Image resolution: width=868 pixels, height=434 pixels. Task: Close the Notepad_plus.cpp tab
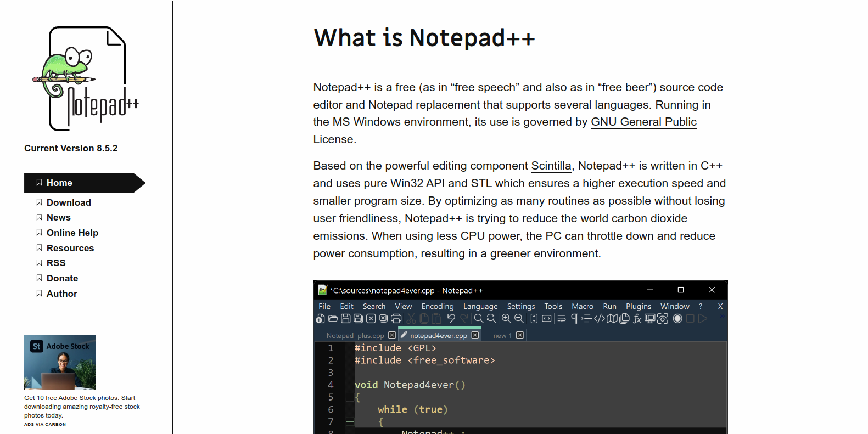(x=392, y=335)
